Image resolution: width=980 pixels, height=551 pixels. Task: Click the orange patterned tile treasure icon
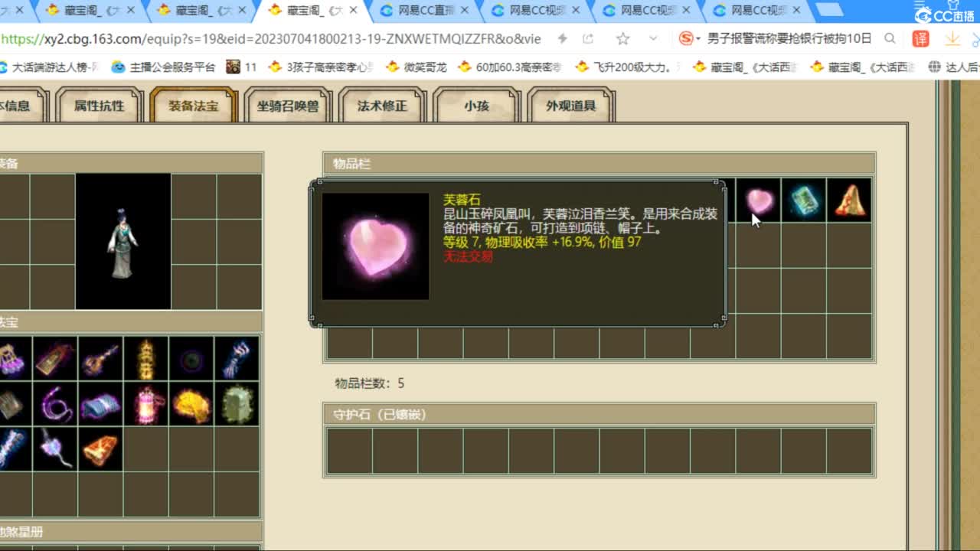pos(100,449)
